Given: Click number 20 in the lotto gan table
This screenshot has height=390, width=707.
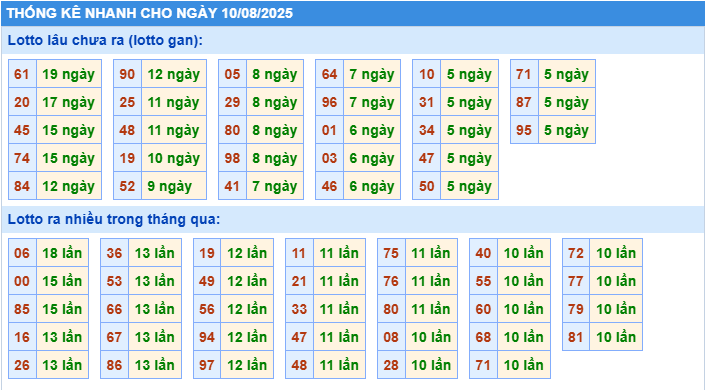Looking at the screenshot, I should [x=22, y=102].
